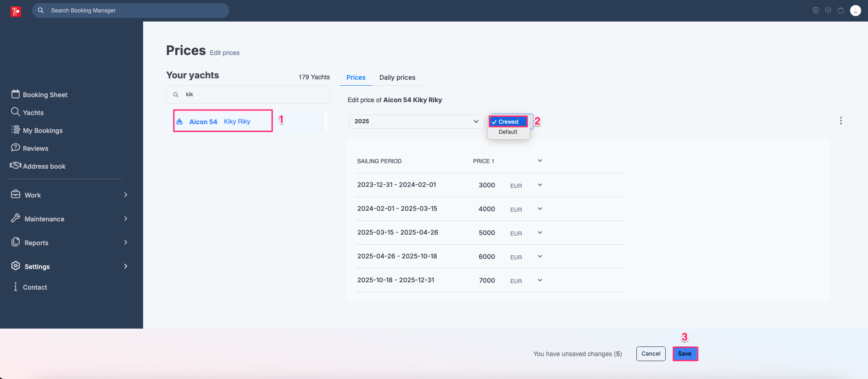Open Contact via its info icon
The height and width of the screenshot is (379, 868).
pyautogui.click(x=16, y=286)
